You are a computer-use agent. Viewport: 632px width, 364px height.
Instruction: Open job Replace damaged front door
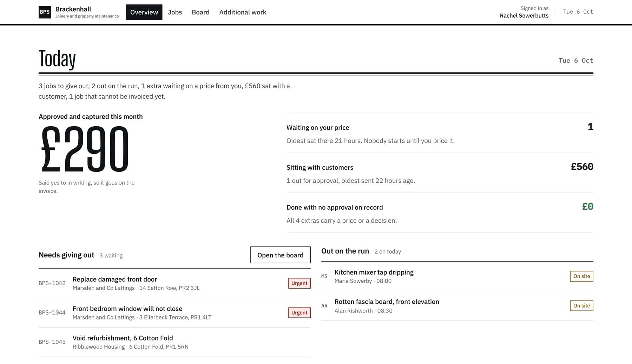point(175,283)
